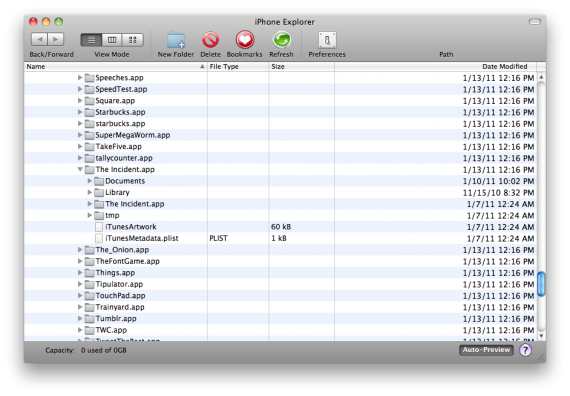This screenshot has width=570, height=396.
Task: Toggle the Auto-Preview button
Action: [x=486, y=350]
